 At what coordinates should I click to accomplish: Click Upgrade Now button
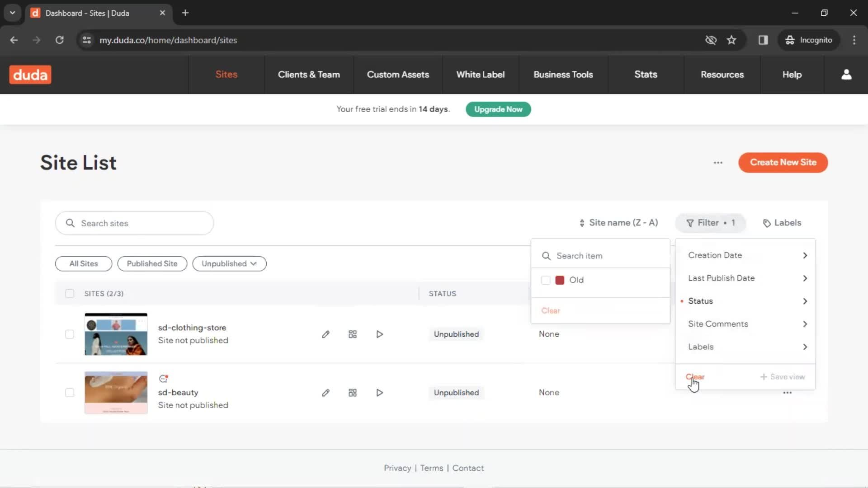498,109
